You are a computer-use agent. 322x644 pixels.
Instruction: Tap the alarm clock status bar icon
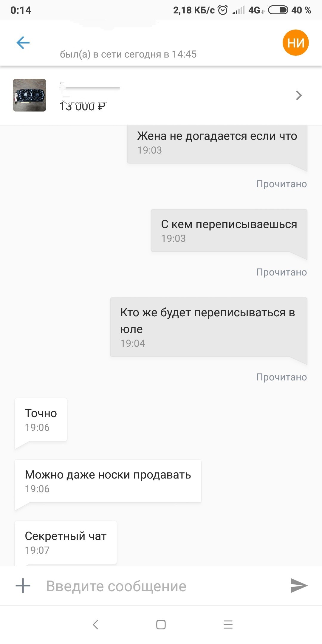click(x=223, y=10)
